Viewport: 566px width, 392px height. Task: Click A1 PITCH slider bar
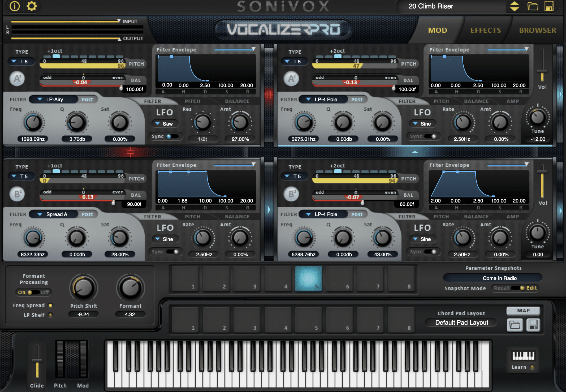(x=83, y=66)
